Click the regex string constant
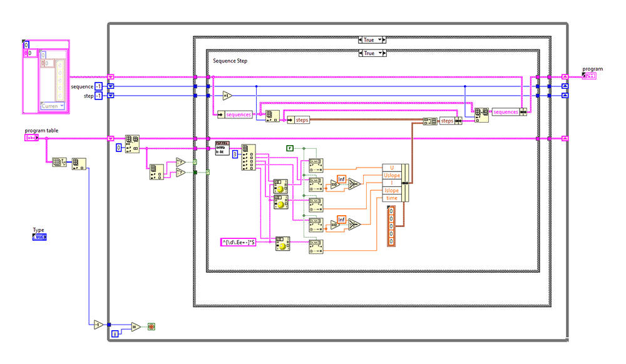The width and height of the screenshot is (626, 364). click(239, 241)
